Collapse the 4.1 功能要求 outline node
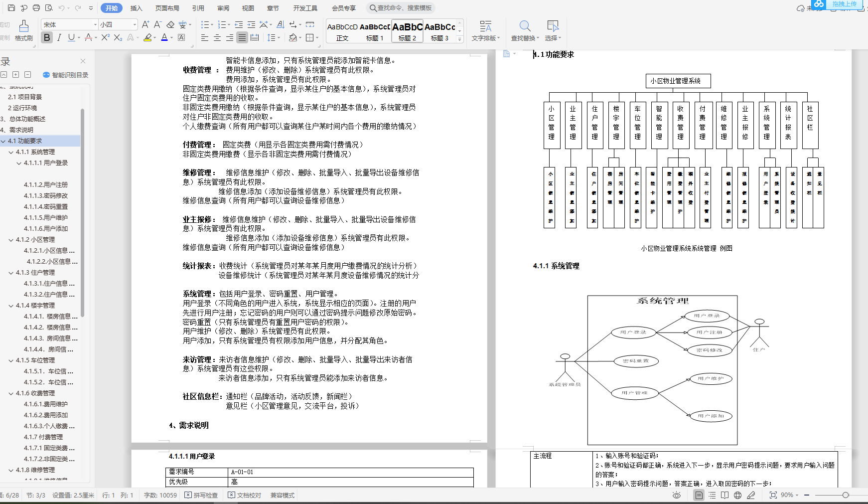This screenshot has width=868, height=504. click(3, 141)
